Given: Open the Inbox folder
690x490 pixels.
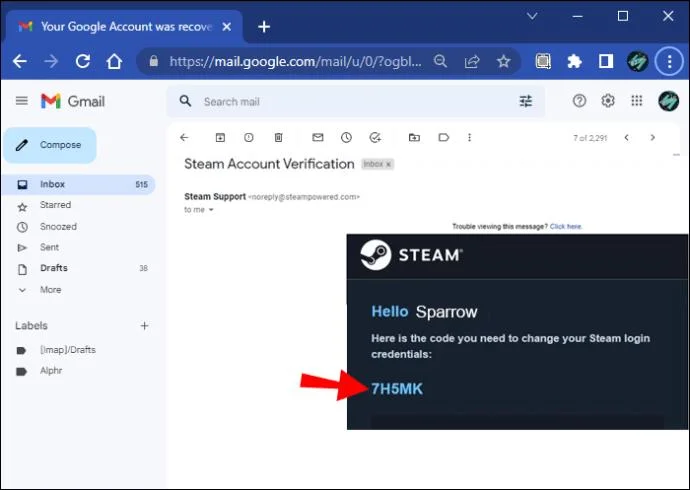Looking at the screenshot, I should [78, 184].
